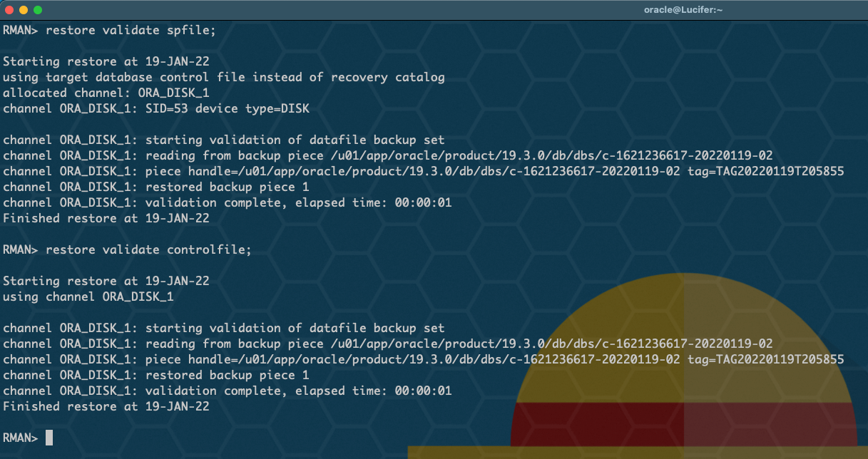Click the last 'Finished restore at 19-JAN-22' line

point(106,406)
